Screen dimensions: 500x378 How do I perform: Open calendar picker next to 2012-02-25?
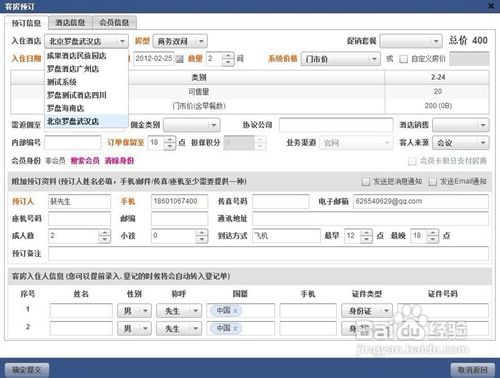click(x=180, y=59)
